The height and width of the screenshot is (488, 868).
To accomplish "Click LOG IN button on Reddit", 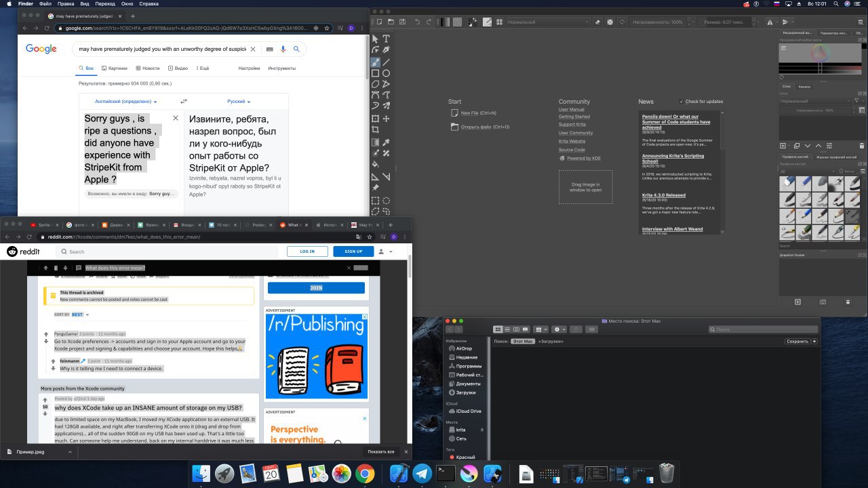I will [x=307, y=251].
